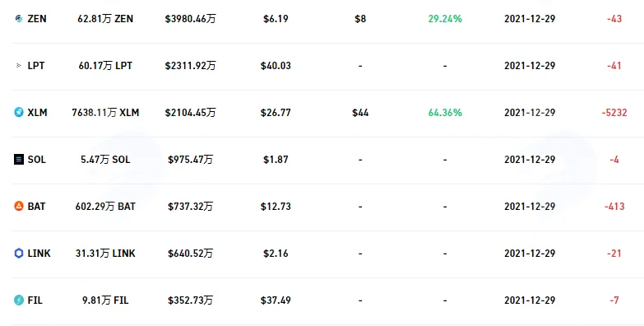Viewport: 644px width, 326px height.
Task: Click the -413 change value for BAT
Action: (614, 207)
